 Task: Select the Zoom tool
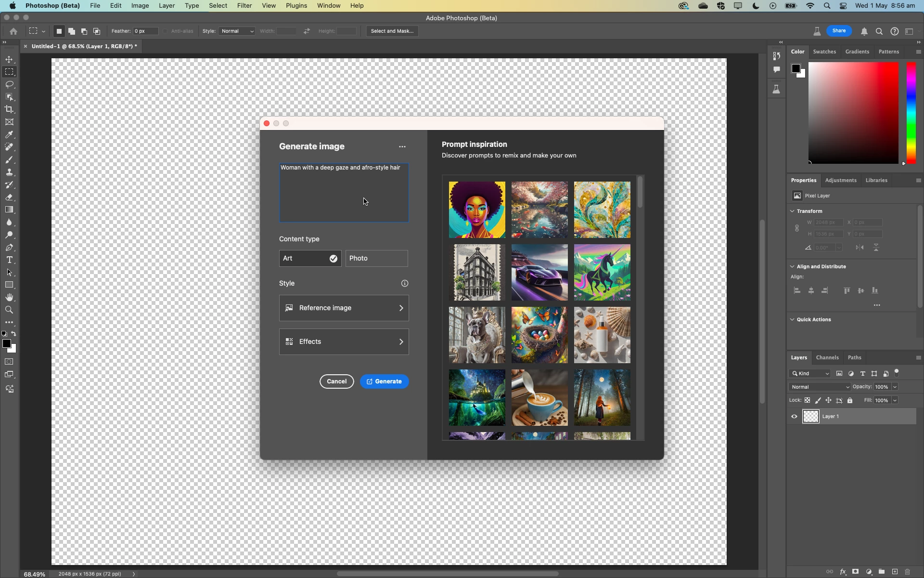[x=9, y=310]
